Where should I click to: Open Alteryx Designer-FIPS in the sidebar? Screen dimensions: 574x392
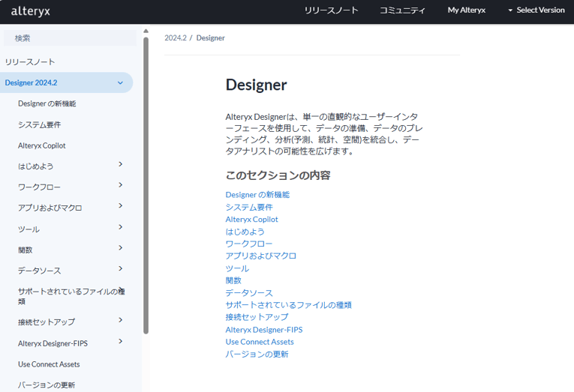53,343
